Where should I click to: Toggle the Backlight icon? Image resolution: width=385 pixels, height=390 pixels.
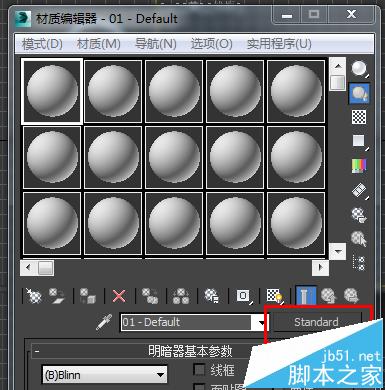click(x=359, y=93)
